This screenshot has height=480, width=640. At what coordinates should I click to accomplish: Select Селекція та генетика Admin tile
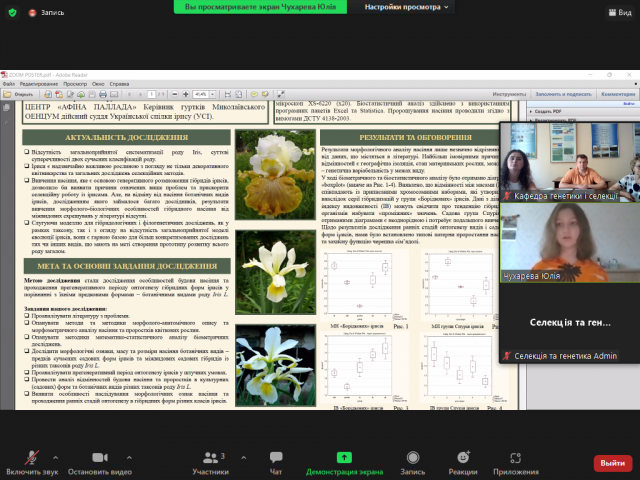pos(570,323)
